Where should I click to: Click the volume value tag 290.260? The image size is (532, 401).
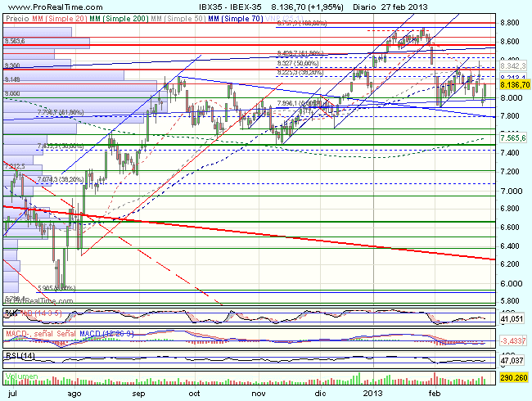[x=513, y=379]
